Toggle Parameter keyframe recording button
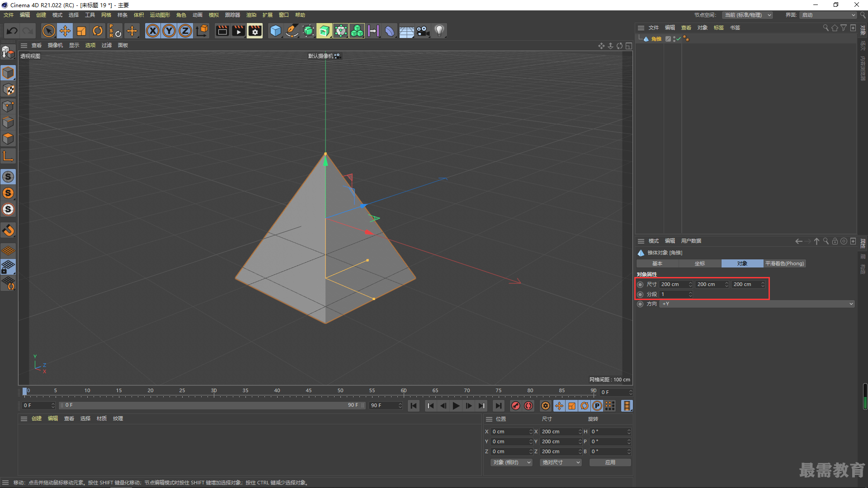This screenshot has height=488, width=868. (x=597, y=406)
